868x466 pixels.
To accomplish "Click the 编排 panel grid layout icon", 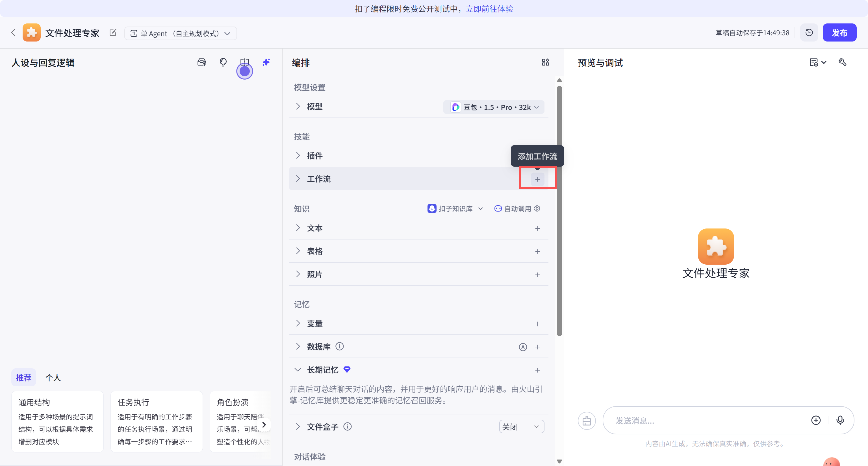I will pos(545,62).
